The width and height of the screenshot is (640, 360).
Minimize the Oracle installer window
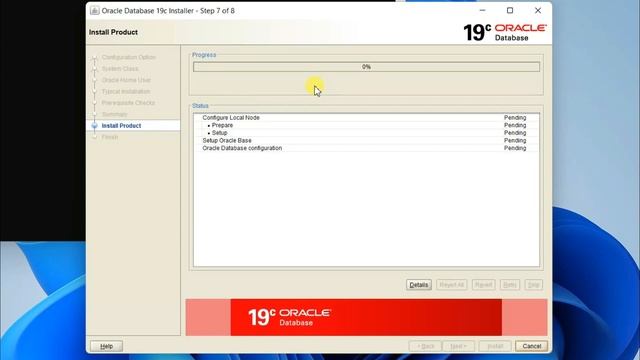[482, 11]
